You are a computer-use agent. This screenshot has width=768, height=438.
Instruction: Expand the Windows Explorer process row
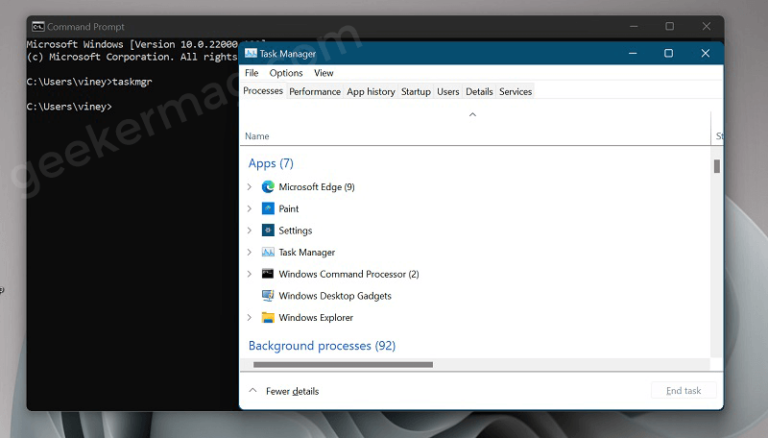click(x=249, y=317)
